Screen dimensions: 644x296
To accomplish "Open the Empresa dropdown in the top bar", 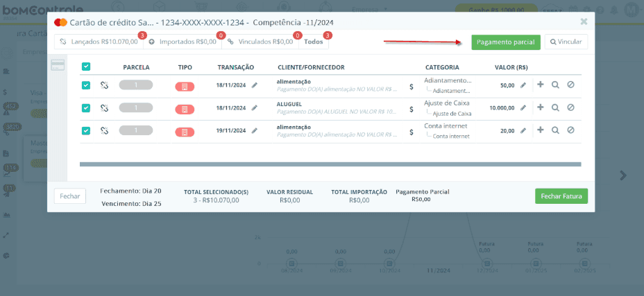I will (x=370, y=9).
